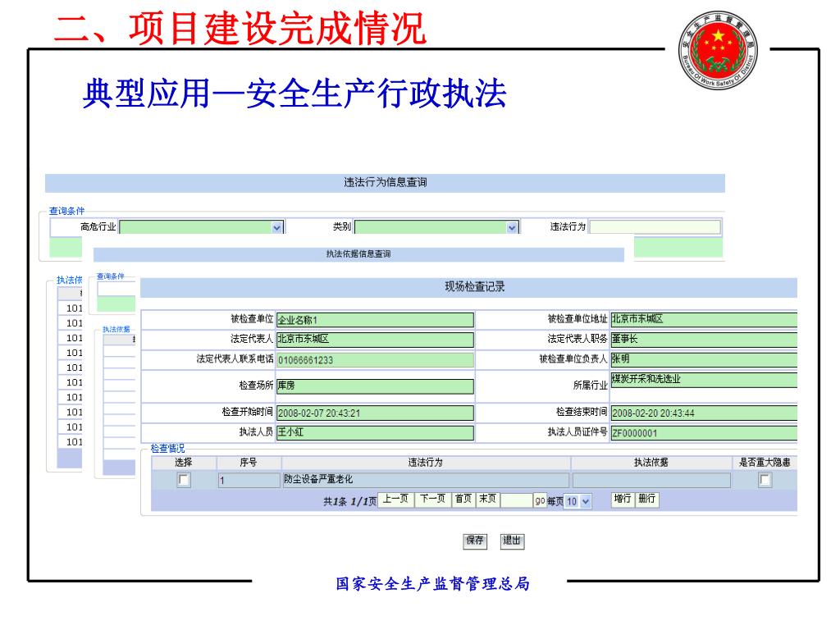Go to 首页 first page

(x=463, y=500)
